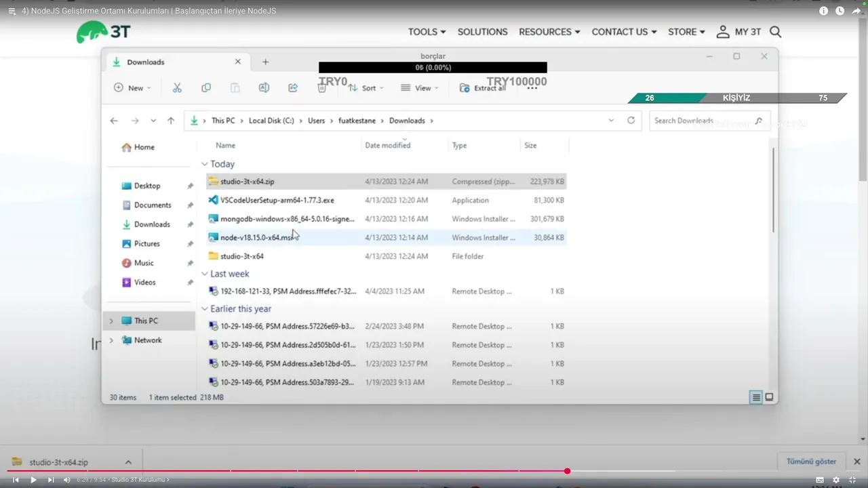Open the CONTACT US website menu
Viewport: 868px width, 488px height.
624,32
